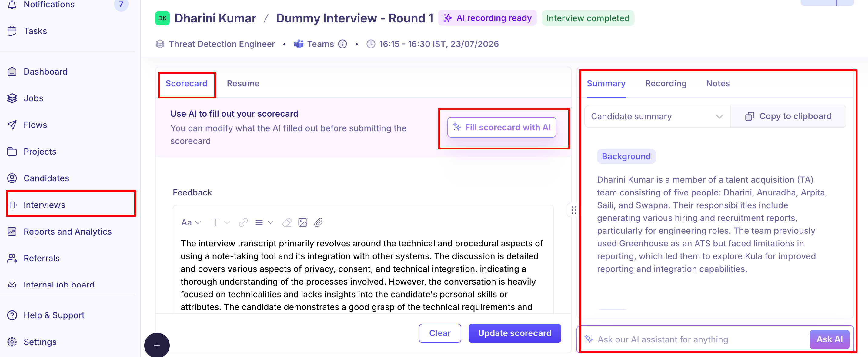868x357 pixels.
Task: Click the Interviews waveform icon
Action: [x=12, y=205]
